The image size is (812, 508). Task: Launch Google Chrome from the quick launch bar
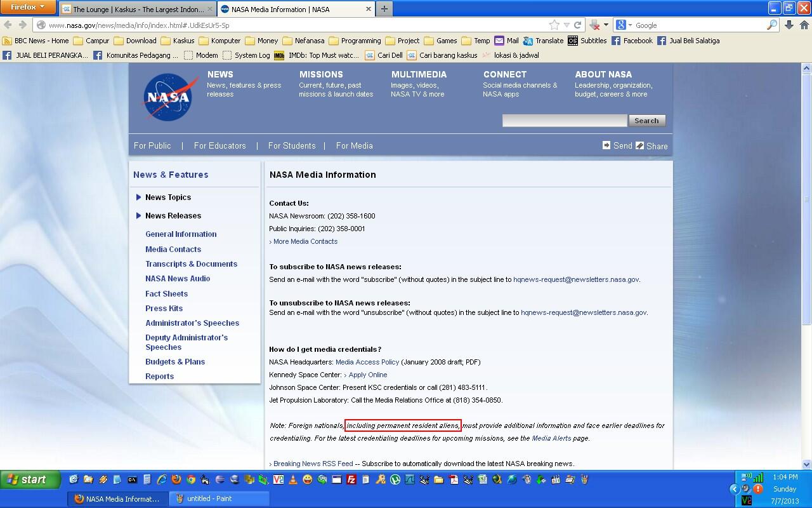(x=190, y=479)
